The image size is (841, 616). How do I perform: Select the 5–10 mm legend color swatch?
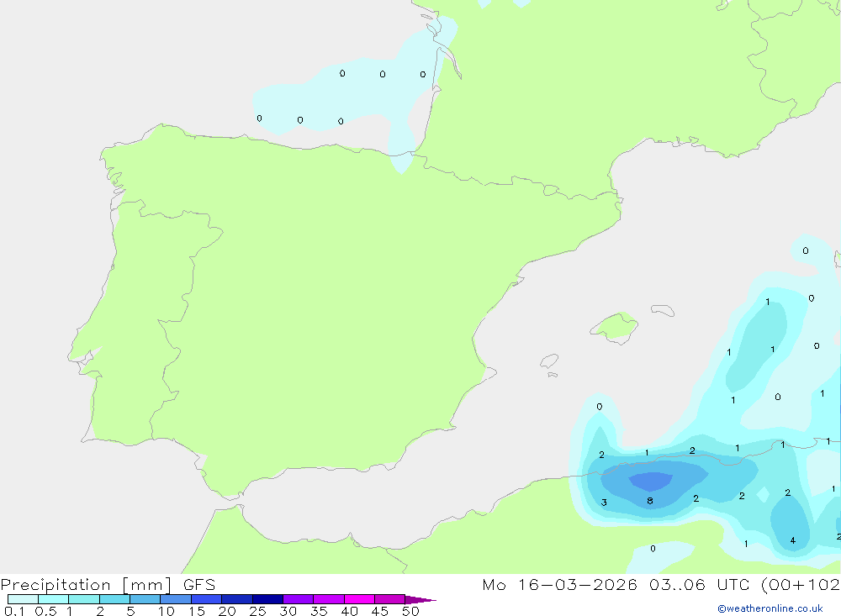click(x=145, y=599)
